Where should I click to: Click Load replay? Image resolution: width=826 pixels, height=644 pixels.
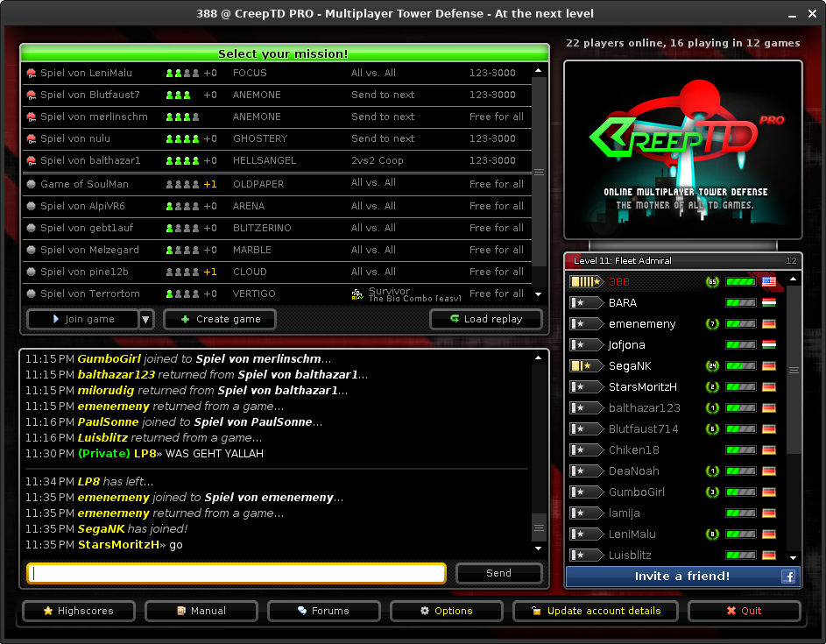[x=485, y=319]
